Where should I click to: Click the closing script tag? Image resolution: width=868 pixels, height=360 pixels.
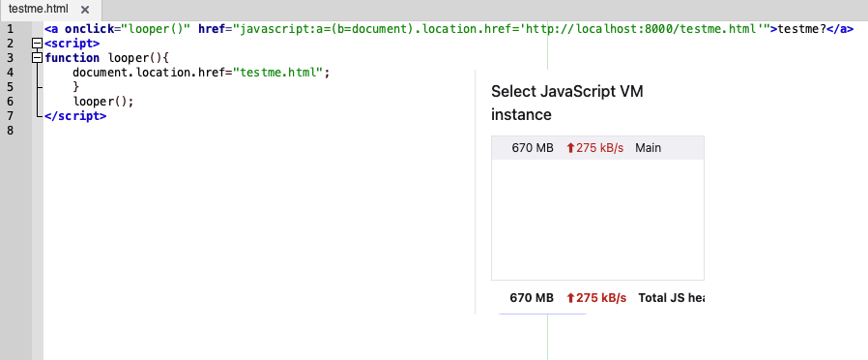point(75,116)
